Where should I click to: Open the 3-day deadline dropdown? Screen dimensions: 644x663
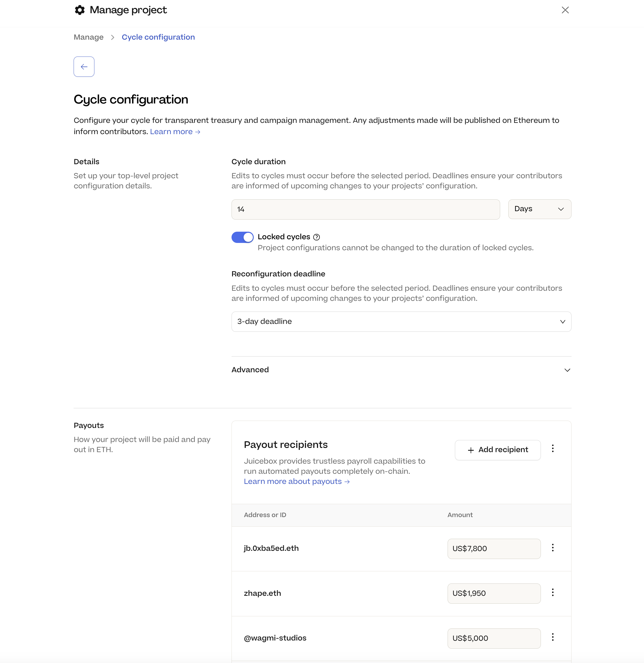point(401,321)
